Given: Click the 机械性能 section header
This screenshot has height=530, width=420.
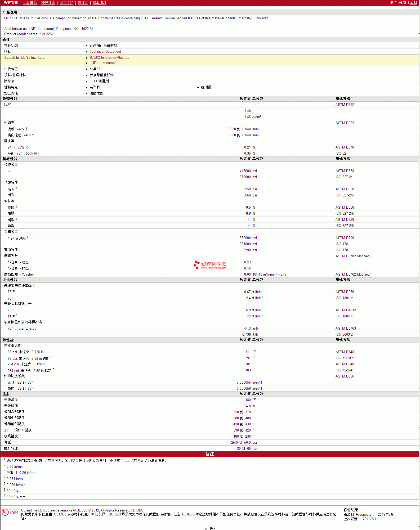Looking at the screenshot, I should pyautogui.click(x=10, y=159).
